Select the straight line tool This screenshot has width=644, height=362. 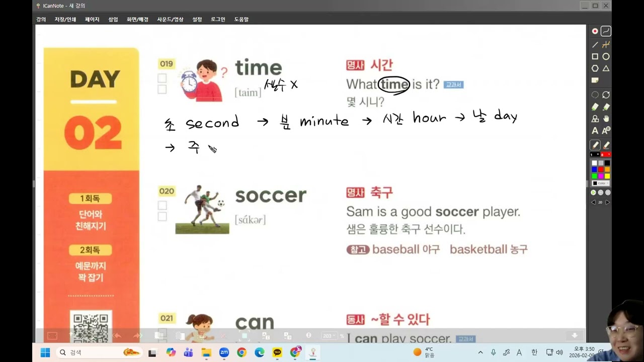(595, 45)
